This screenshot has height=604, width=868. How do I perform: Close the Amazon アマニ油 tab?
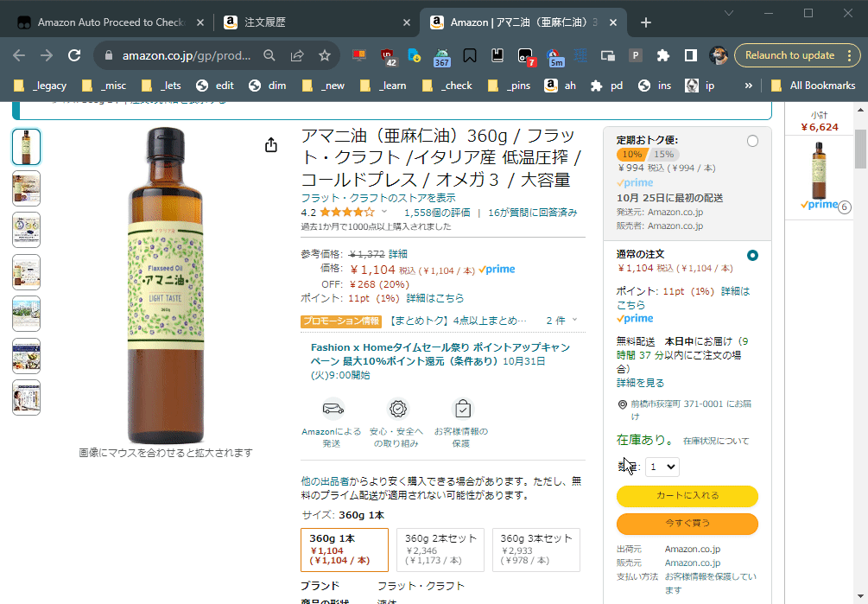(x=613, y=22)
